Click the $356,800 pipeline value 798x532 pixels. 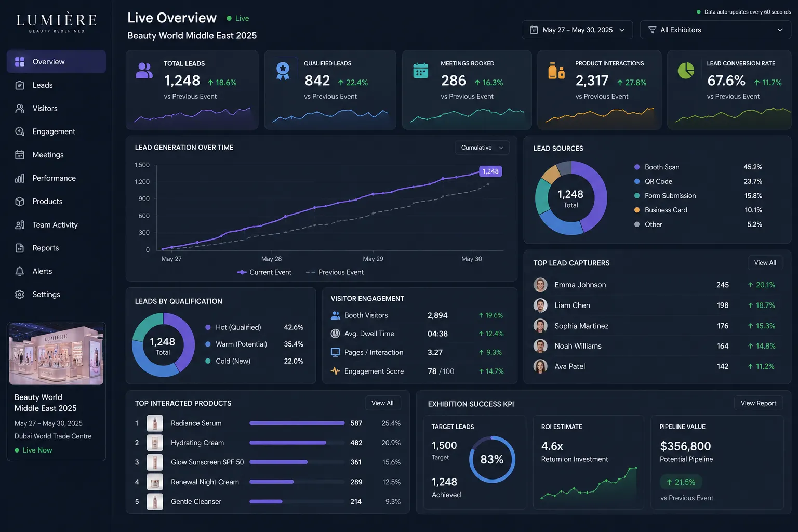pyautogui.click(x=685, y=446)
